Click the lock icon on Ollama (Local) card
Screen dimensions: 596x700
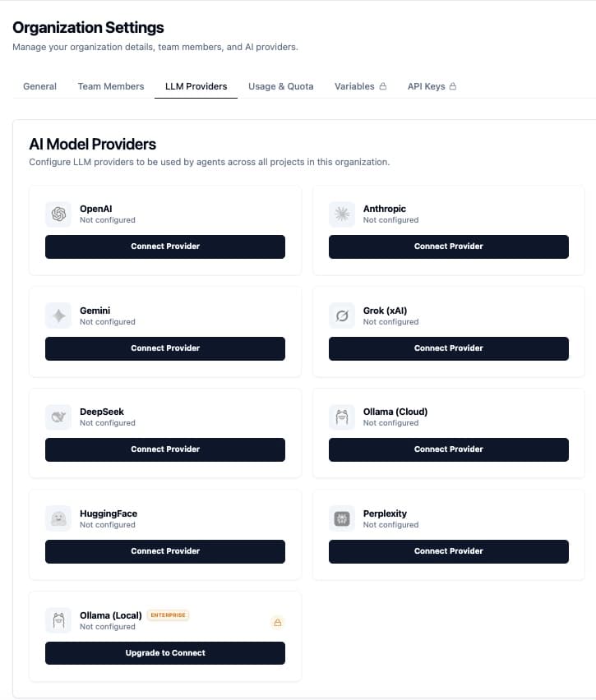pos(278,622)
